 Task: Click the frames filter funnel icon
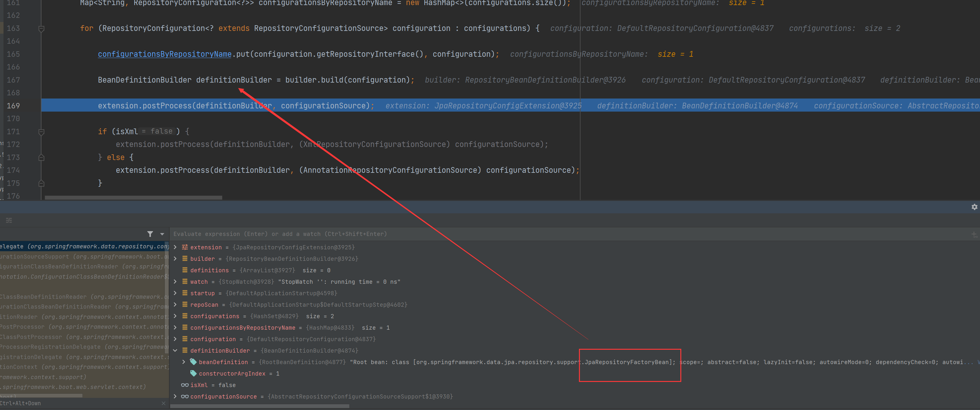pyautogui.click(x=150, y=234)
